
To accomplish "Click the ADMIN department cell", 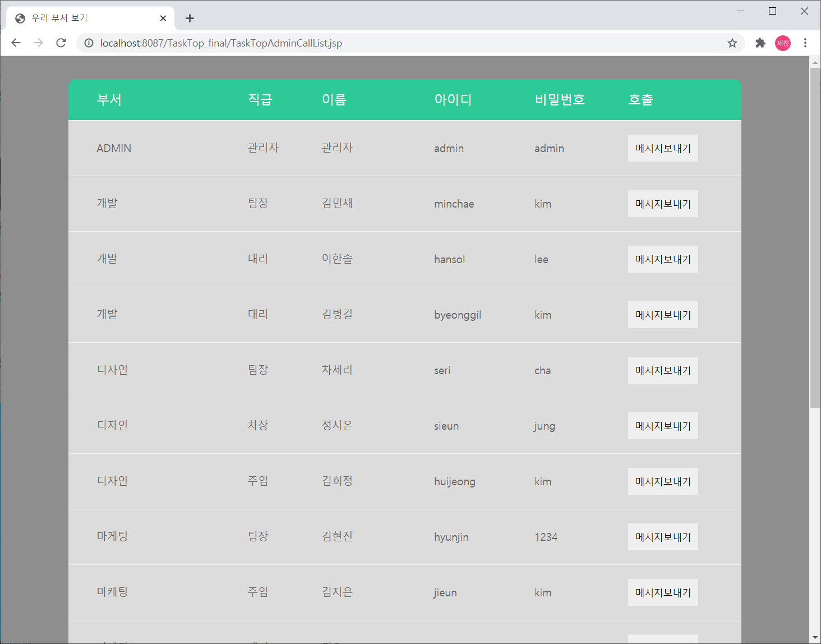I will click(114, 148).
